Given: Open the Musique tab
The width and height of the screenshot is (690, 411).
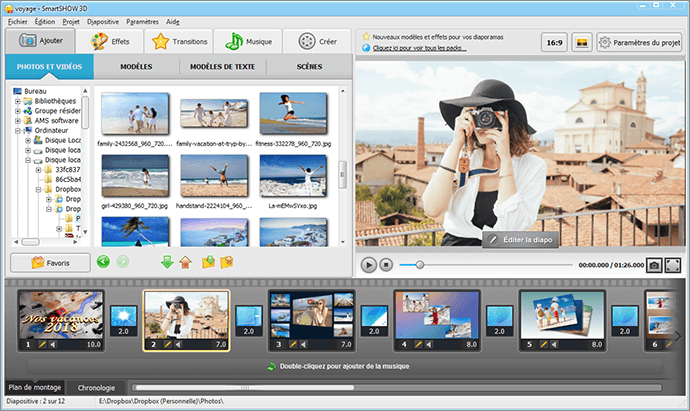Looking at the screenshot, I should click(x=248, y=41).
